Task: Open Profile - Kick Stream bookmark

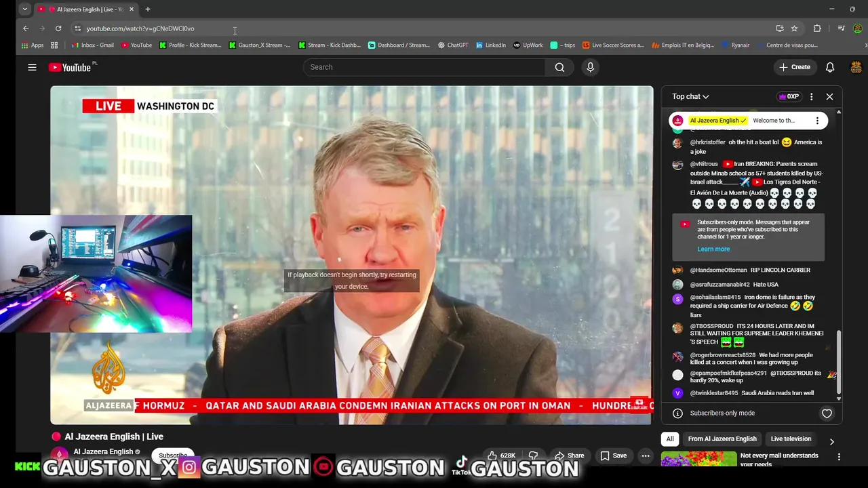Action: pos(191,45)
